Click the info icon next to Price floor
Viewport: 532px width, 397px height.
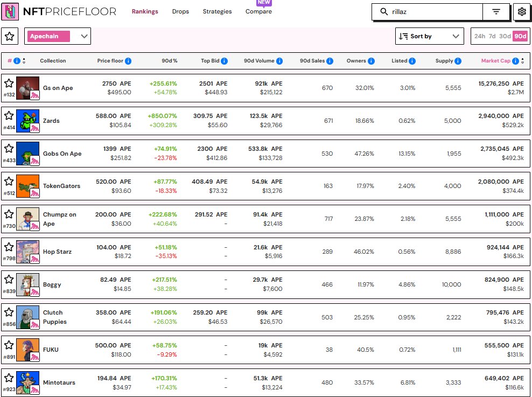click(x=129, y=61)
